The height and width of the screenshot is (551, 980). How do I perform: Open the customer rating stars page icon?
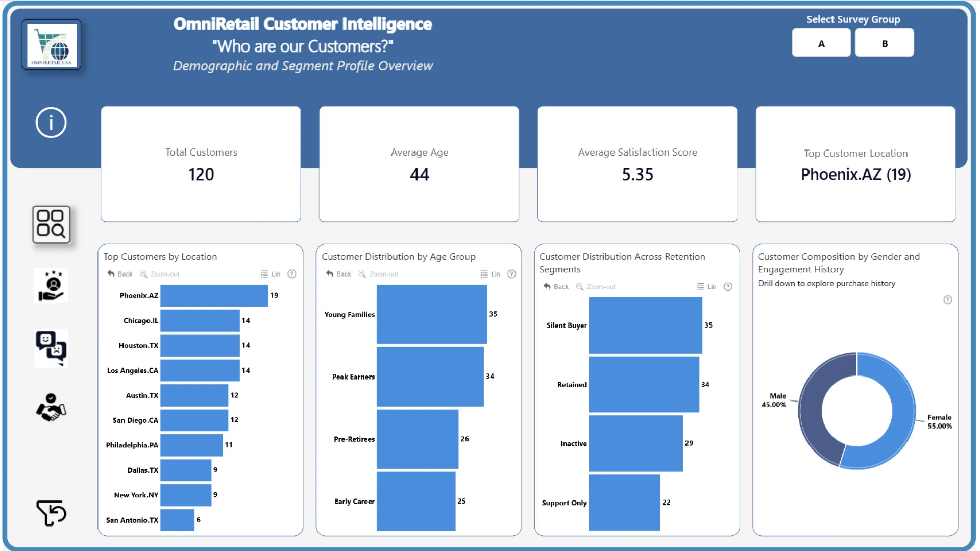[x=51, y=286]
